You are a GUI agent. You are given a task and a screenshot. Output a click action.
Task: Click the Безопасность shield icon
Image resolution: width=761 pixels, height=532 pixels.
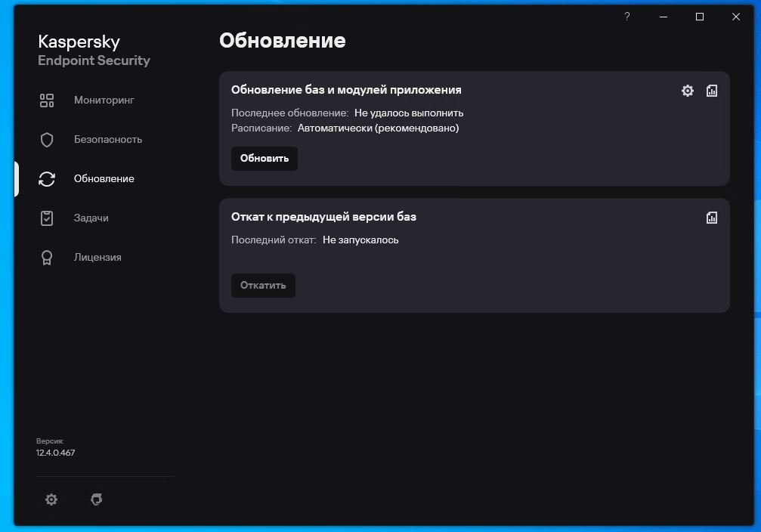coord(47,140)
